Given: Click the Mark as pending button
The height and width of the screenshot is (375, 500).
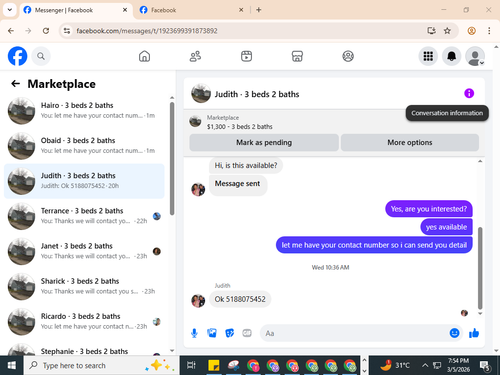Looking at the screenshot, I should click(264, 143).
